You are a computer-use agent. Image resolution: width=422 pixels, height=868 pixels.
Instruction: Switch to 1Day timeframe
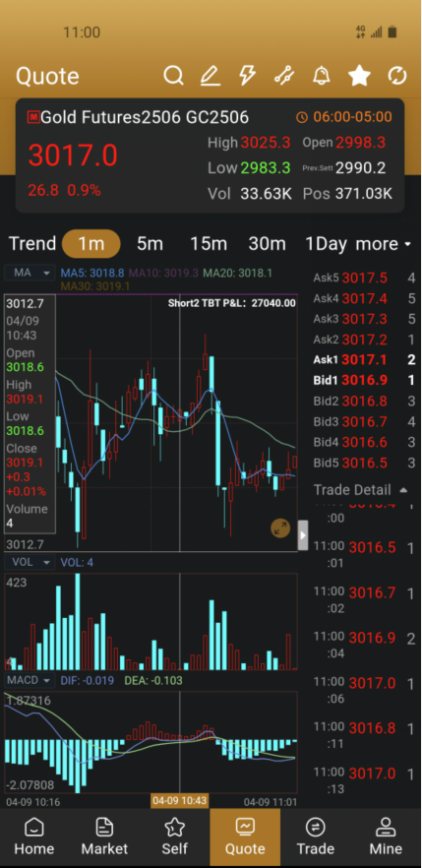(326, 244)
